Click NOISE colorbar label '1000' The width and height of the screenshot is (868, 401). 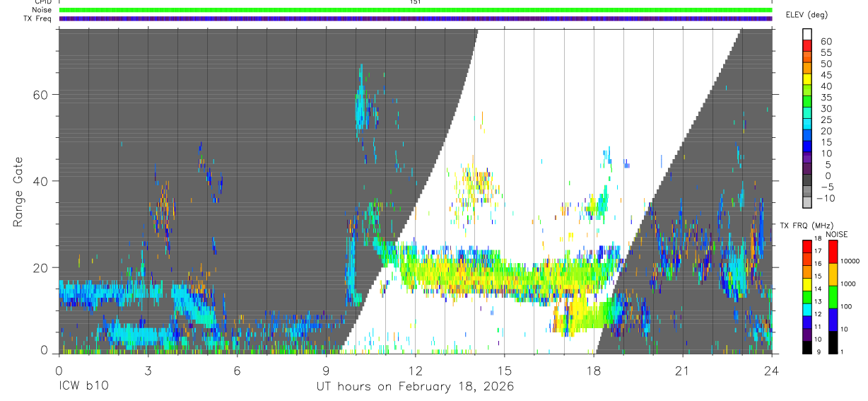[848, 284]
